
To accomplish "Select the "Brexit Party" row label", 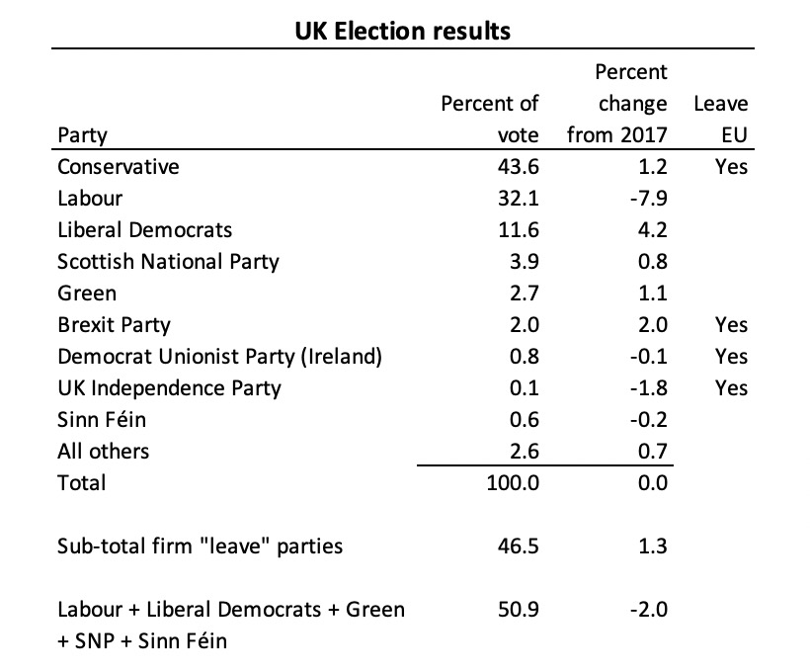I will [114, 324].
